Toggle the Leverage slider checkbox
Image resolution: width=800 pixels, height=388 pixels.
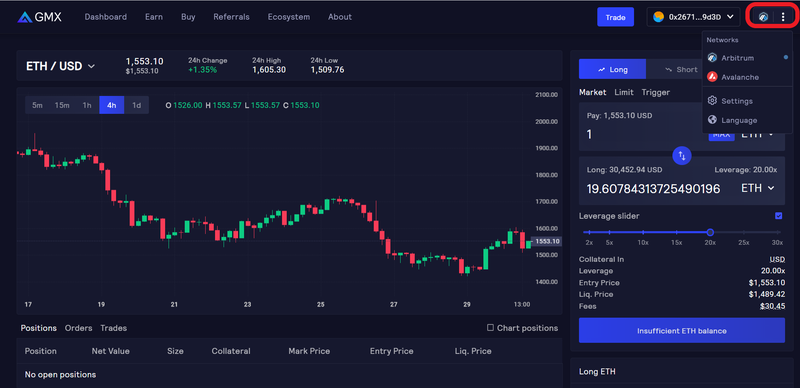[x=778, y=216]
